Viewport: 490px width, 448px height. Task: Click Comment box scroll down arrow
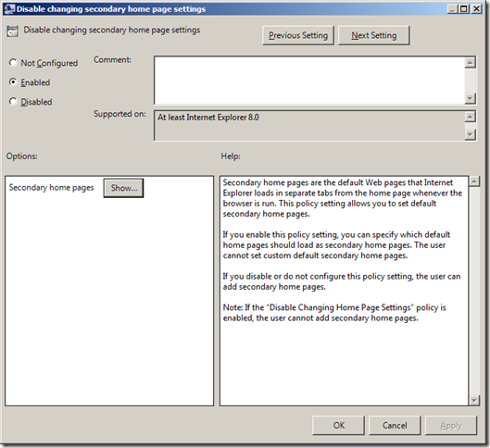point(470,98)
